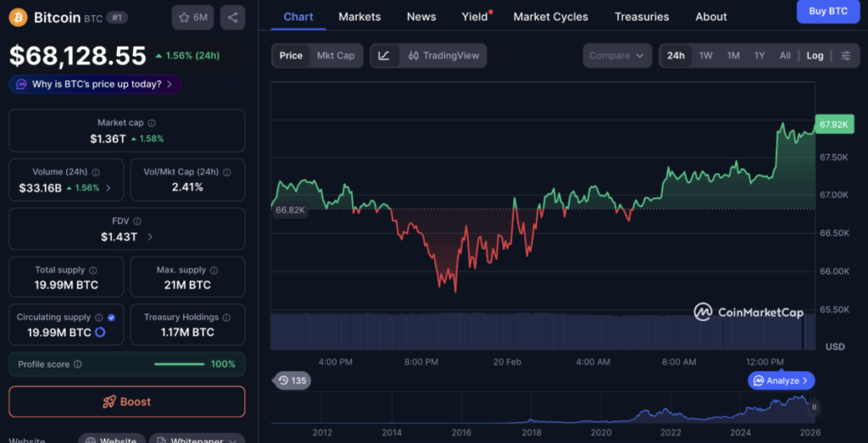The image size is (868, 443).
Task: Toggle the Log scale option
Action: point(814,56)
